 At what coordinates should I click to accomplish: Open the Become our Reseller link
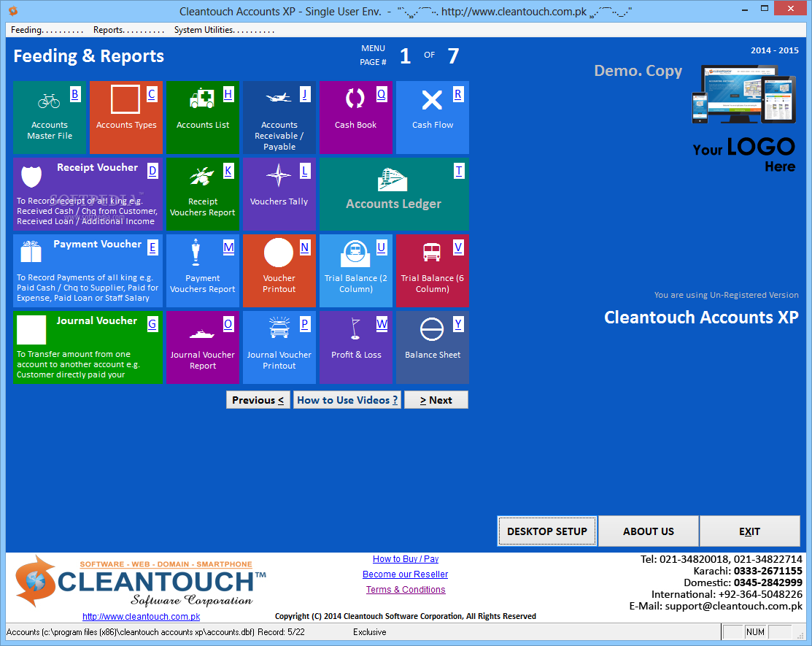(x=405, y=574)
